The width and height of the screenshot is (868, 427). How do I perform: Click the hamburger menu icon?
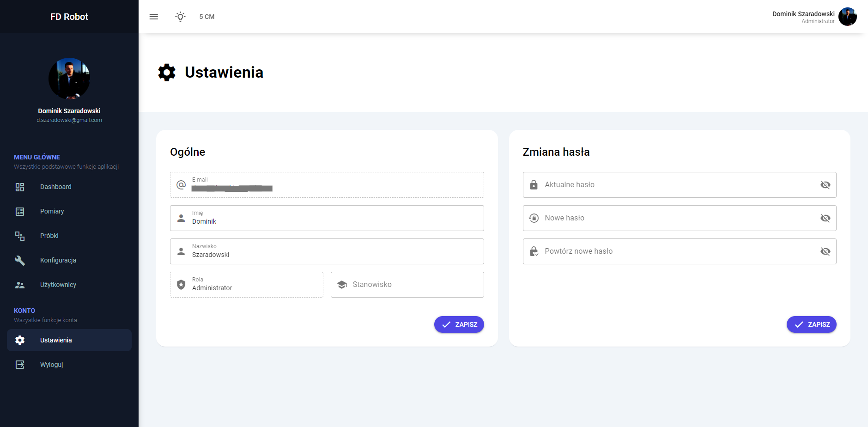pos(154,17)
